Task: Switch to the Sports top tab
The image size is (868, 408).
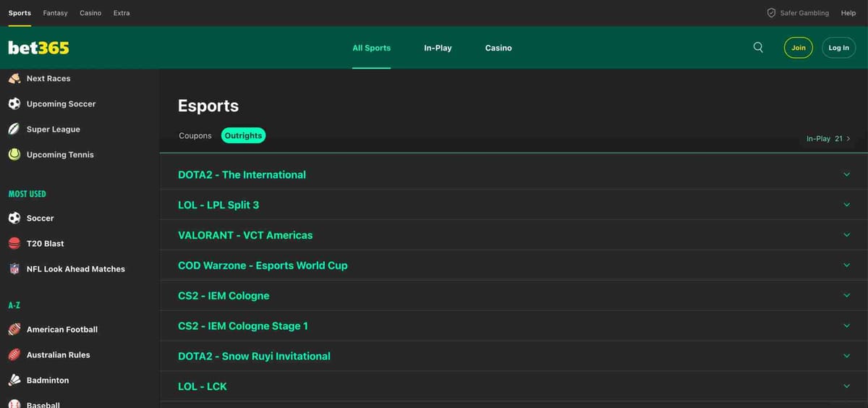Action: tap(20, 13)
